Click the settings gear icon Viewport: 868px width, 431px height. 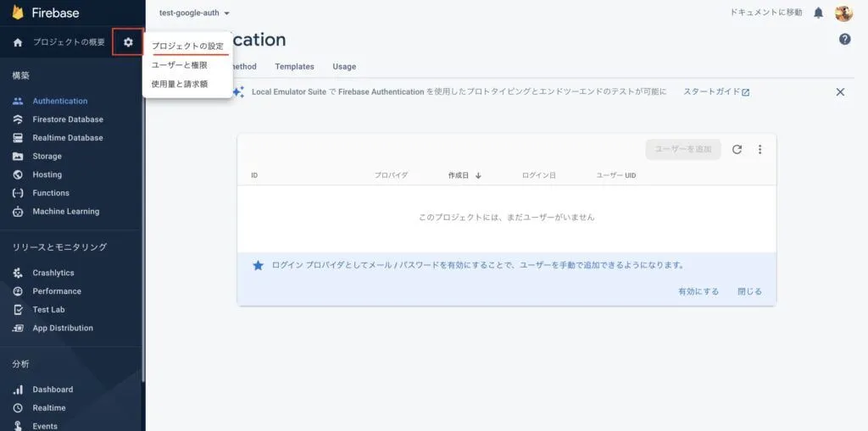pos(128,42)
